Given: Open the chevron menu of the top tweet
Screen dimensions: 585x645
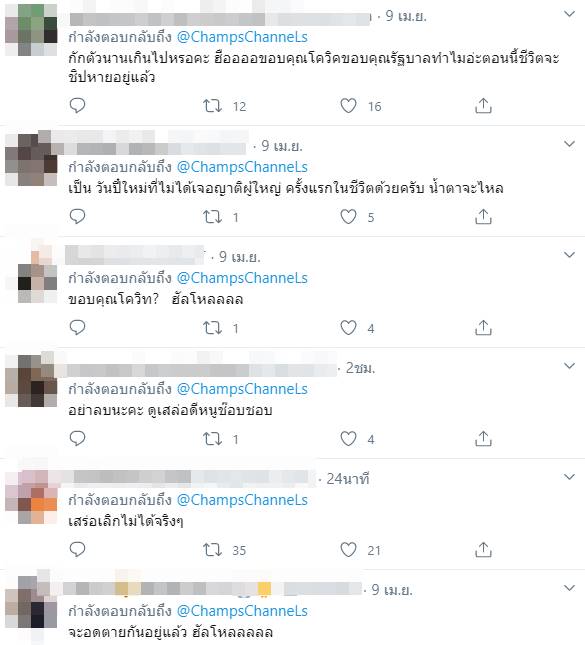Looking at the screenshot, I should [x=569, y=14].
